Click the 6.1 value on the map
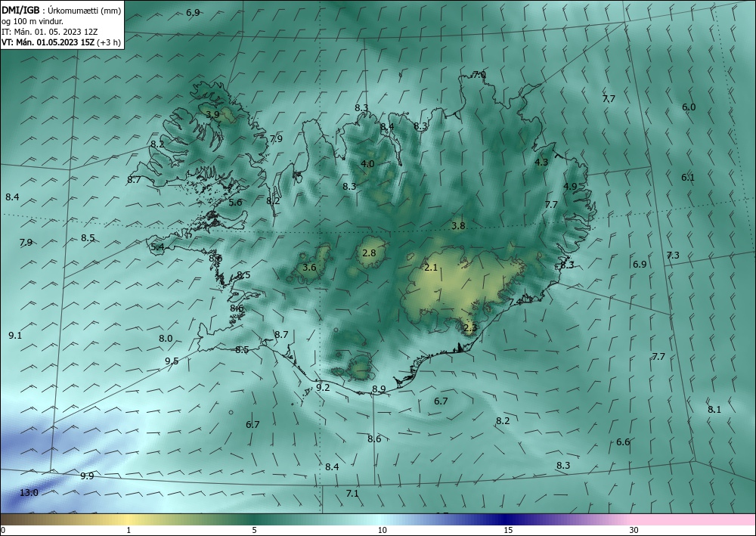 click(x=688, y=178)
